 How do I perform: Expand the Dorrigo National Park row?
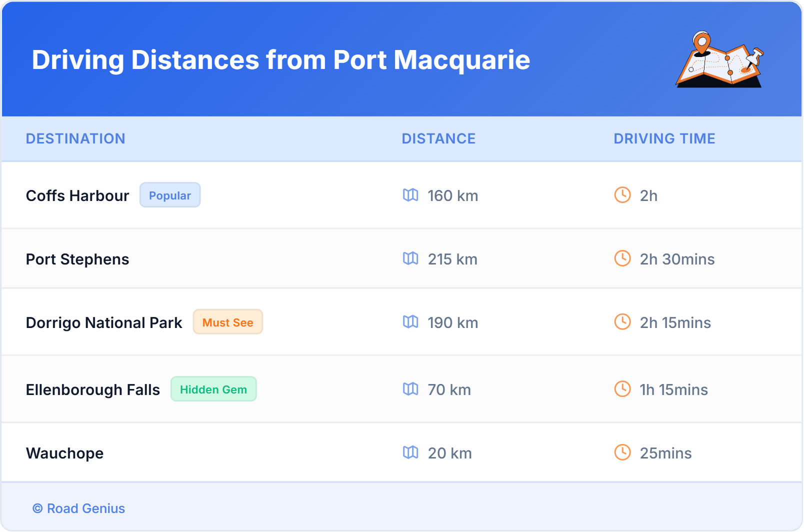point(104,322)
